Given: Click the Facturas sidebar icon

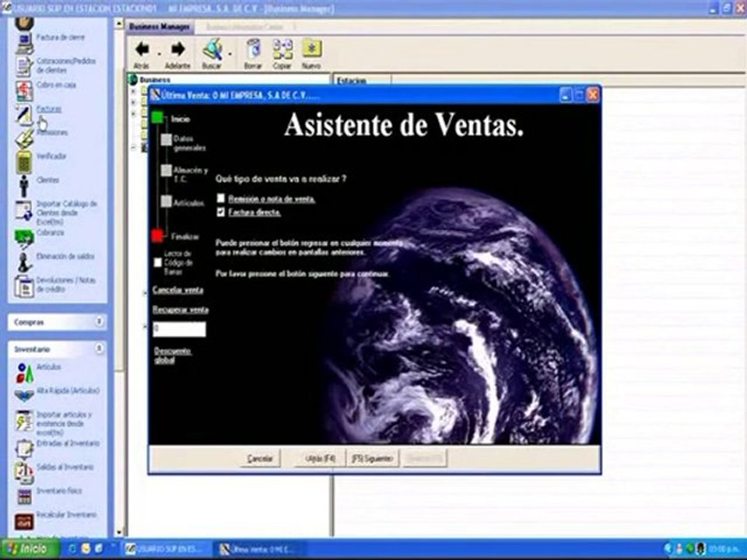Looking at the screenshot, I should (24, 114).
